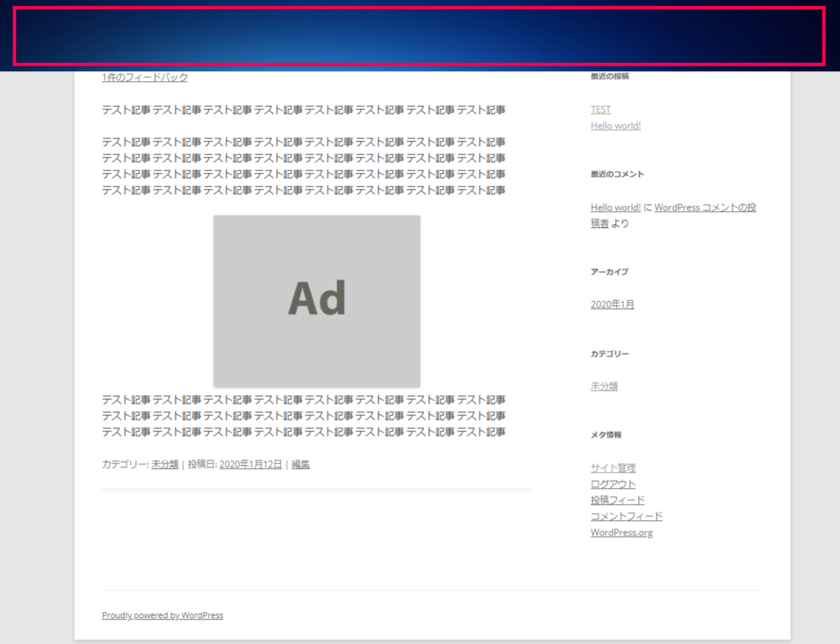Click the 最近の投稿 widget heading
Screen dimensions: 840x644
pyautogui.click(x=610, y=76)
